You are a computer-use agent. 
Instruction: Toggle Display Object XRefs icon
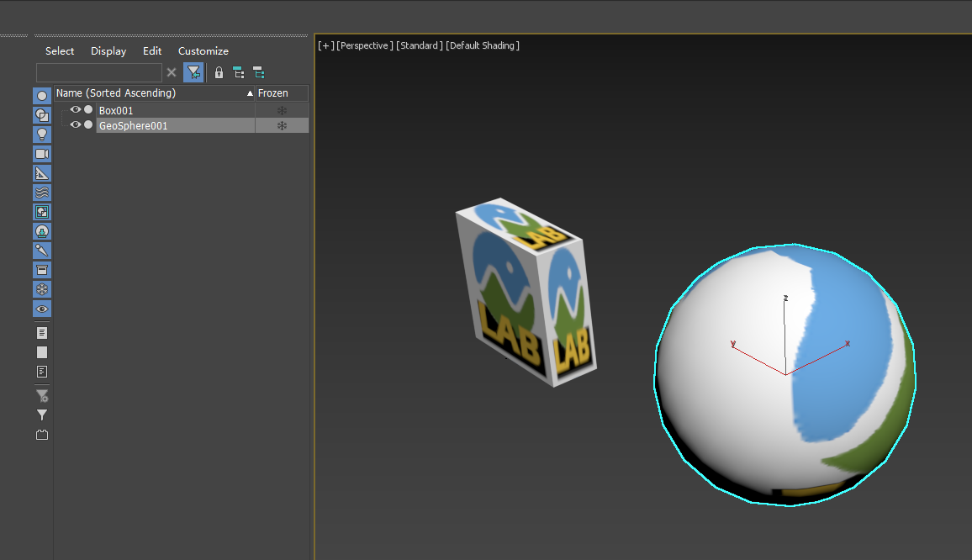click(42, 231)
